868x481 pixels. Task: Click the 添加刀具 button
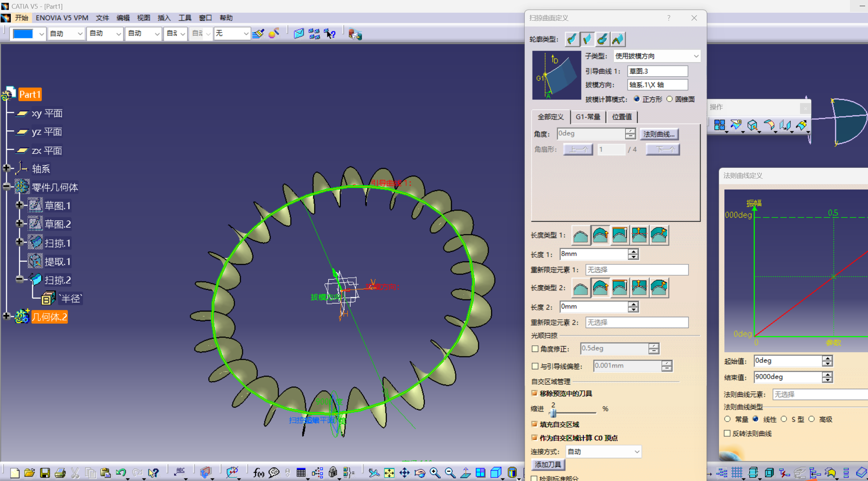[548, 464]
